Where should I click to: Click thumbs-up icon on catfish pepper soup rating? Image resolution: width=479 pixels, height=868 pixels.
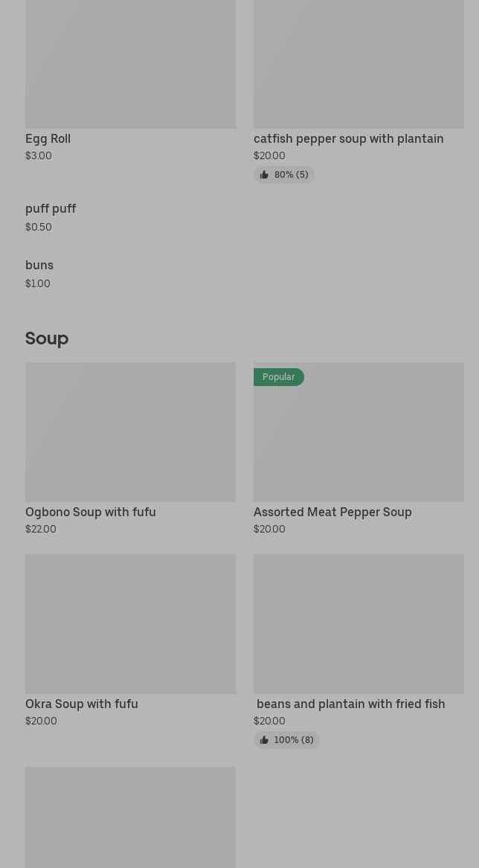264,175
